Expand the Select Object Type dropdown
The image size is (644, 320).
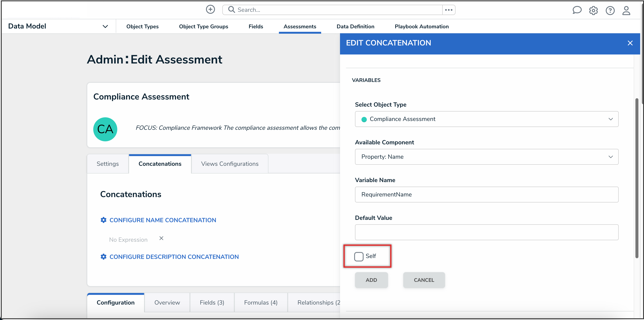[486, 119]
